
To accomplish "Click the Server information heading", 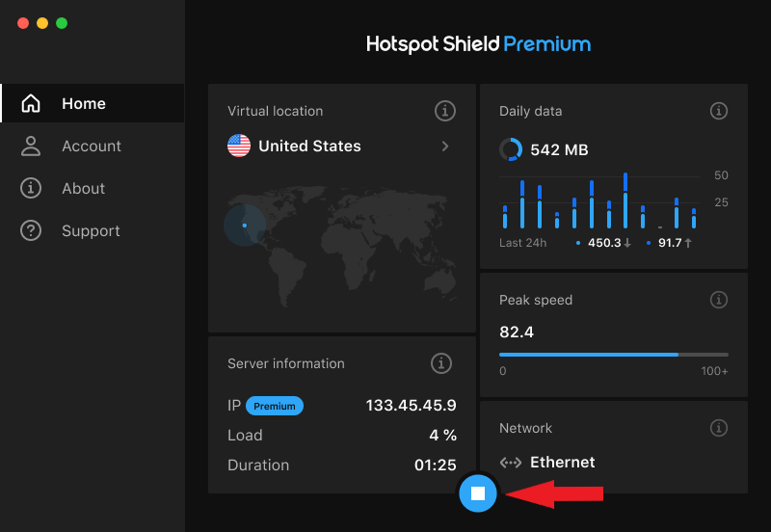I will pyautogui.click(x=286, y=364).
